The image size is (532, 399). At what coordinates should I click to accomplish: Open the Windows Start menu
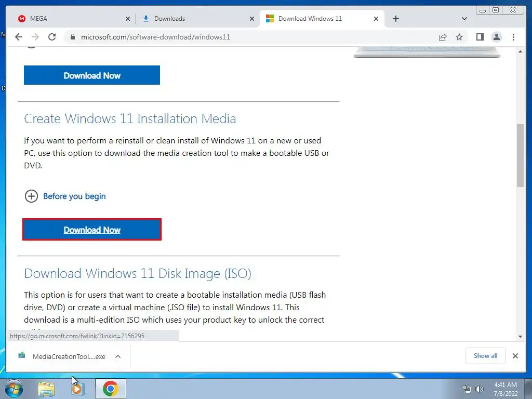(x=14, y=389)
